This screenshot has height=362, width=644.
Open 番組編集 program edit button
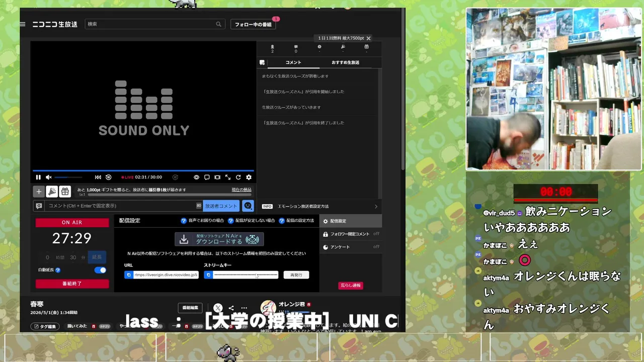[190, 308]
